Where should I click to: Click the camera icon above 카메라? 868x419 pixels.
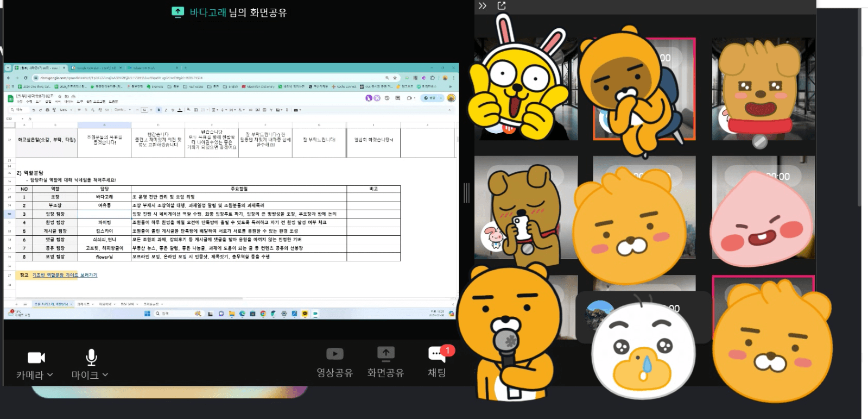36,358
